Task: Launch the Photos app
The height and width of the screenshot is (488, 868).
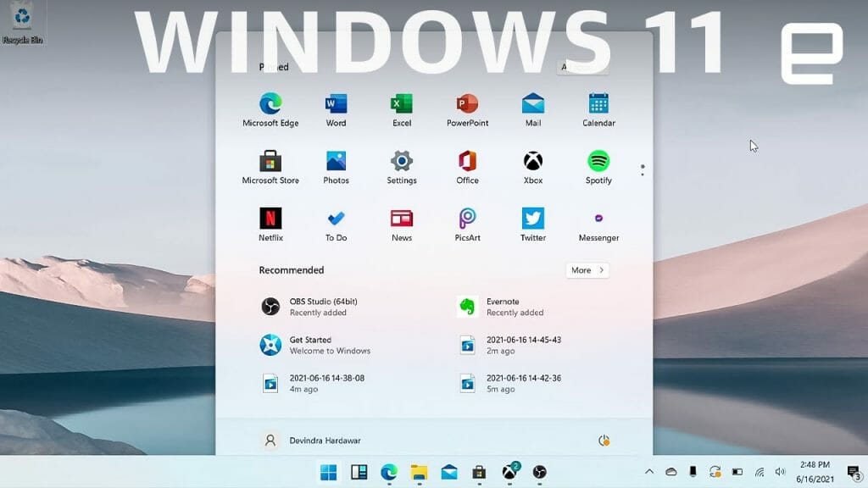Action: [336, 167]
